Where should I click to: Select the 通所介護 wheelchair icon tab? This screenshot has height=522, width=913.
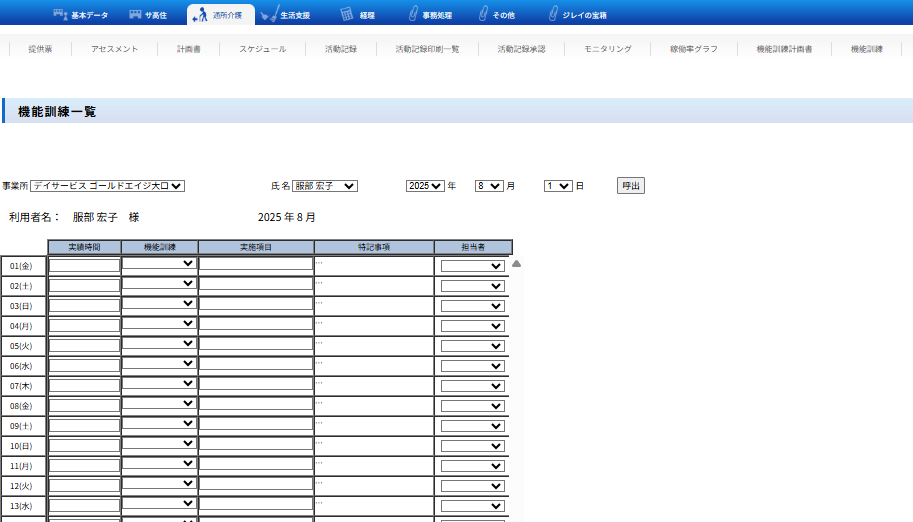(199, 15)
